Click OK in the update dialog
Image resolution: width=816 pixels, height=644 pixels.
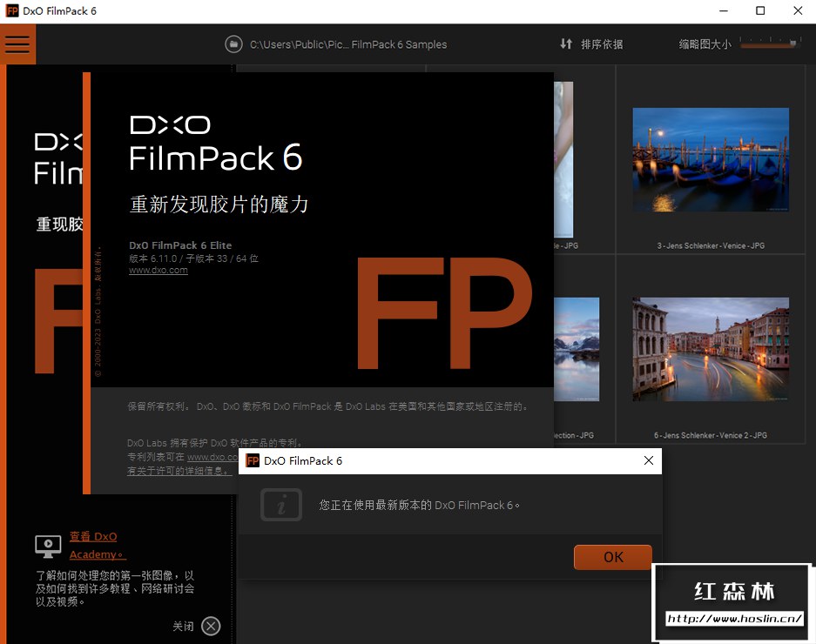[612, 557]
